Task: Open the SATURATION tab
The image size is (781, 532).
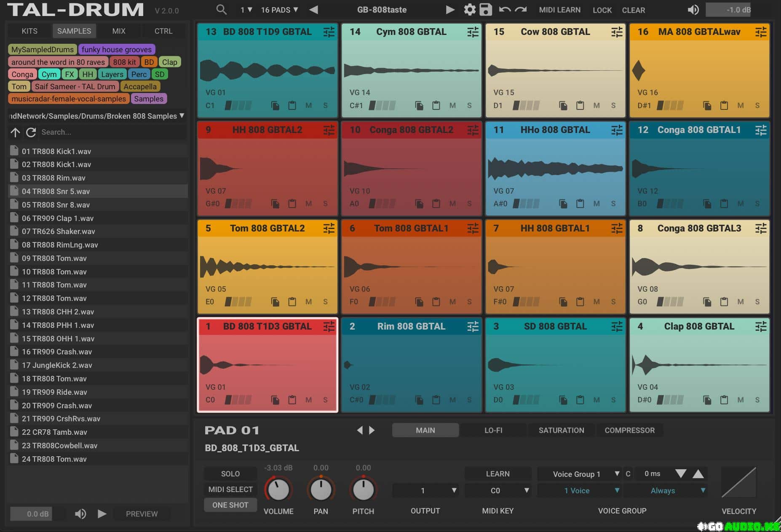Action: coord(562,430)
